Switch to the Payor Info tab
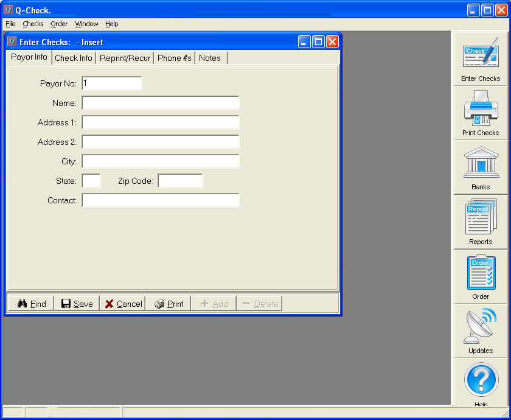This screenshot has height=420, width=511. click(29, 57)
